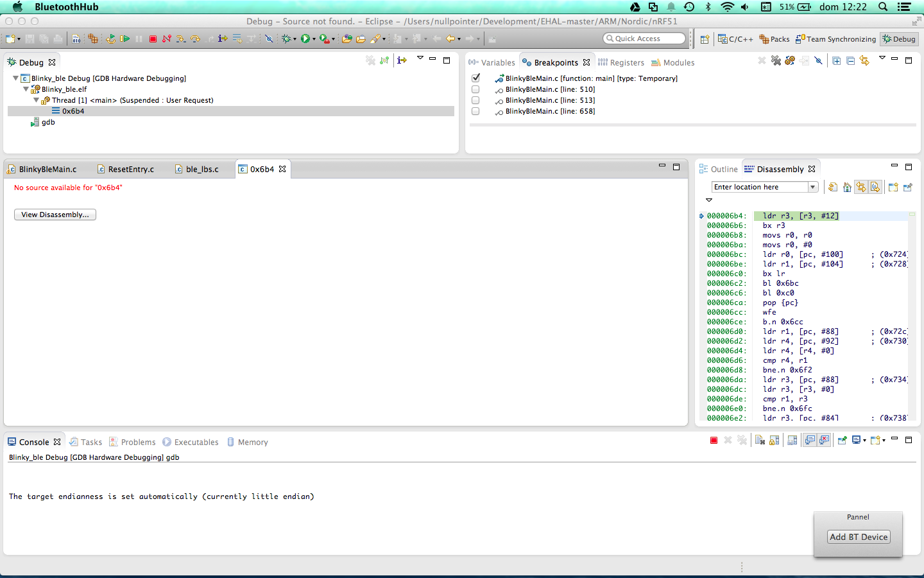Click the Refresh View icon in Disassembly

pyautogui.click(x=833, y=187)
